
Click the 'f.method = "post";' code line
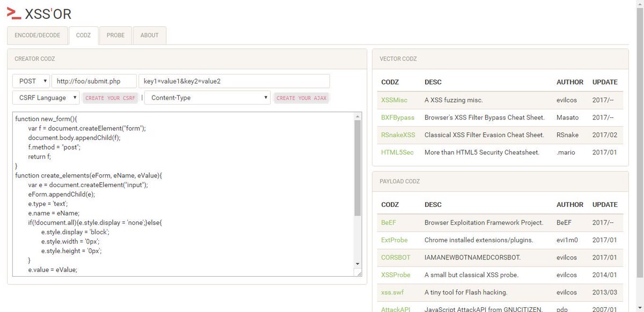point(55,146)
